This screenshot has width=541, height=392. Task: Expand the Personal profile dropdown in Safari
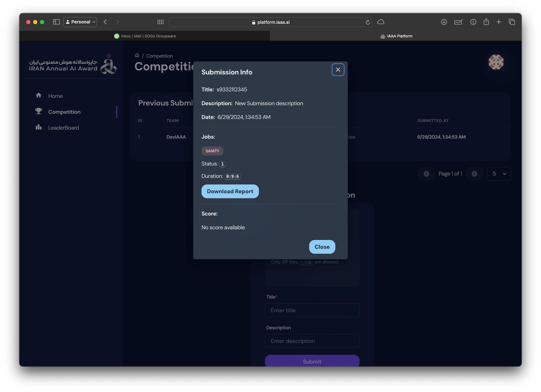tap(80, 22)
